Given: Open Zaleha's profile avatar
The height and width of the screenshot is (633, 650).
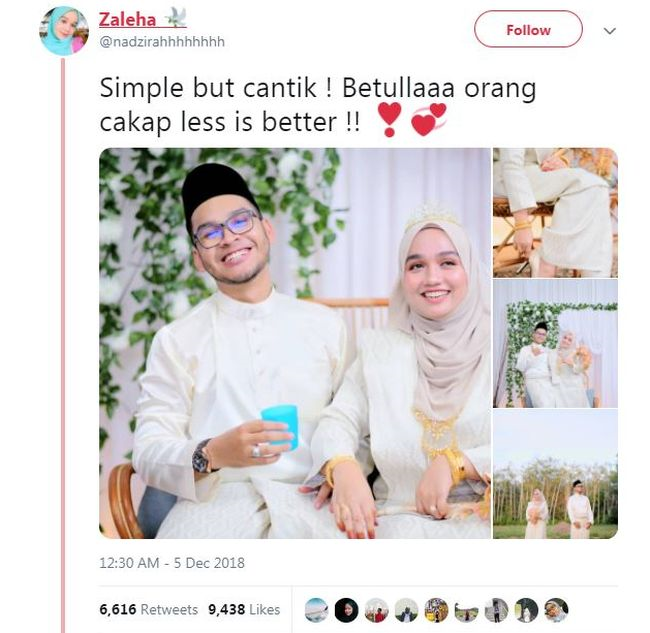Looking at the screenshot, I should pos(64,31).
